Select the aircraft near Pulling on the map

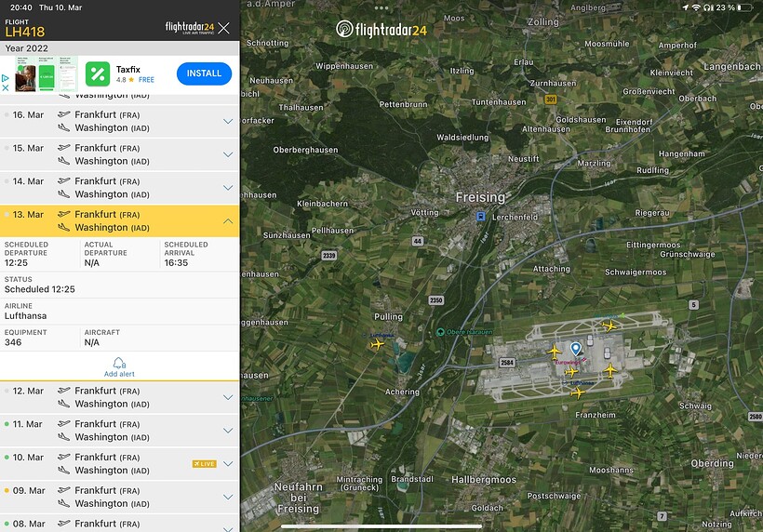click(377, 344)
